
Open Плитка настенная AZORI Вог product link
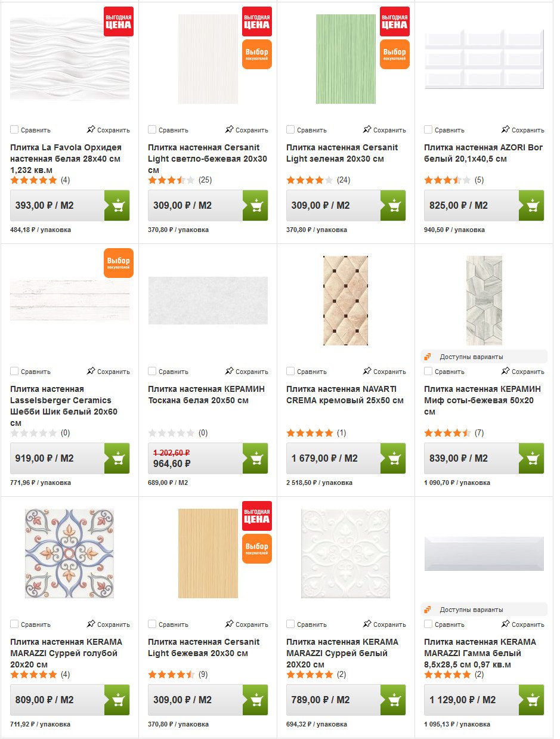coord(483,153)
